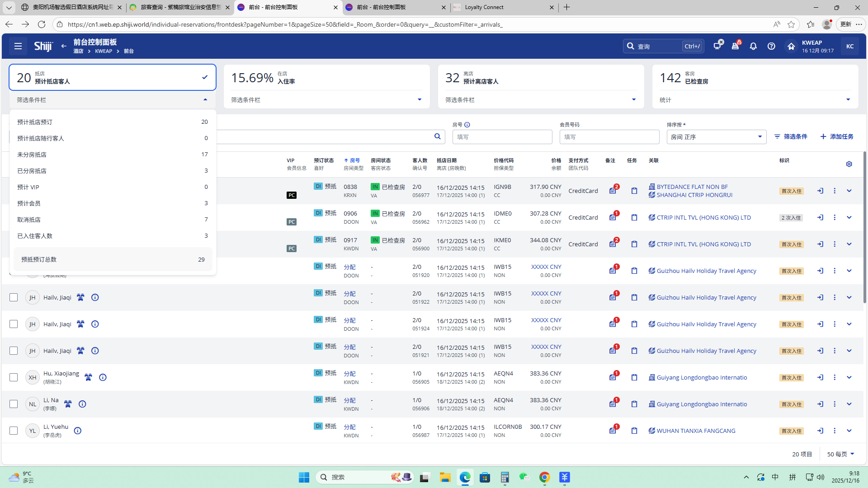Click the notifications bell icon
The height and width of the screenshot is (488, 868).
tap(753, 46)
